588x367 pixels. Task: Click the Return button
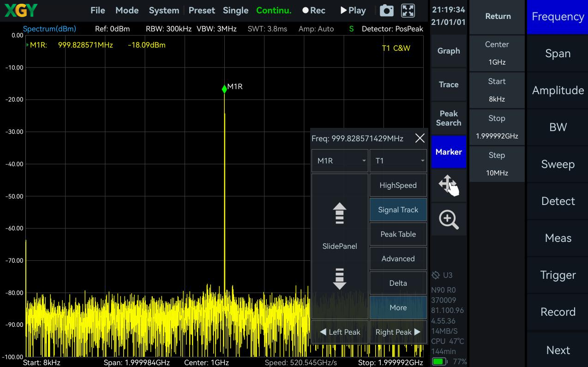pyautogui.click(x=498, y=17)
